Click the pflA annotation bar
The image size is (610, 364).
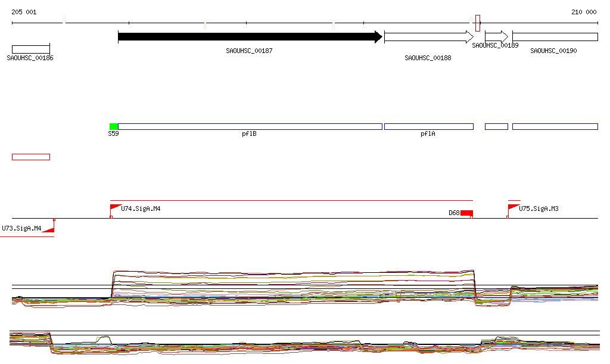[x=428, y=126]
